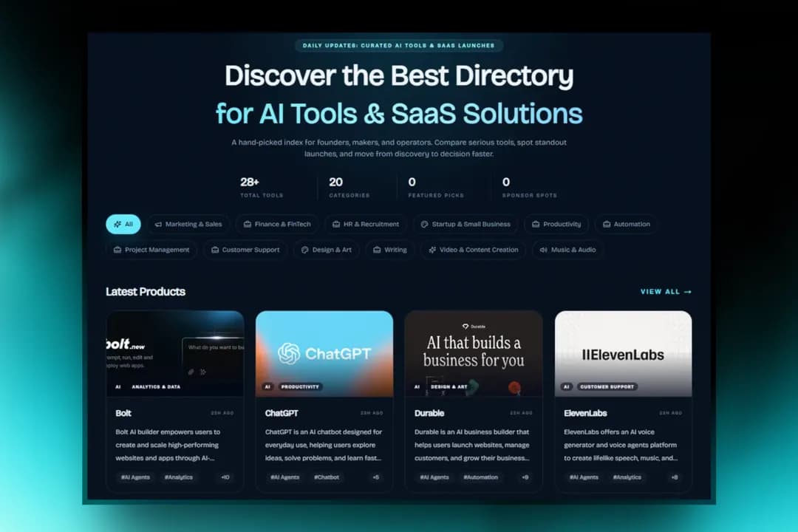Open the ChatGPT product title

282,413
